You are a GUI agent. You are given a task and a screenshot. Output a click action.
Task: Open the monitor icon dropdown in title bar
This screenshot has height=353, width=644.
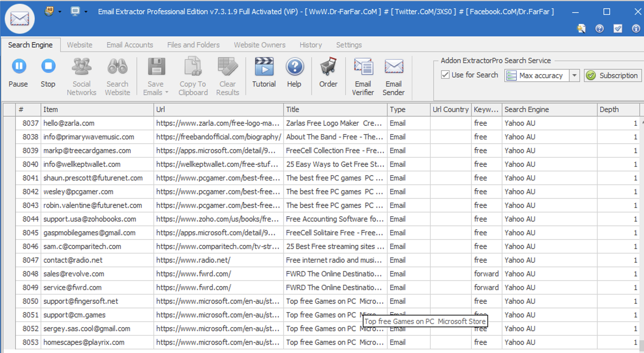click(x=86, y=12)
